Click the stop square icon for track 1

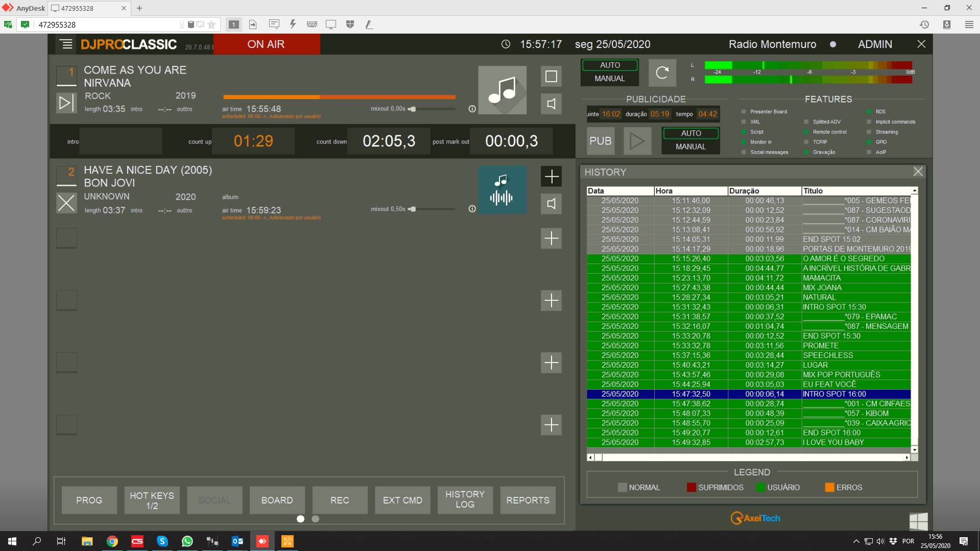(551, 77)
